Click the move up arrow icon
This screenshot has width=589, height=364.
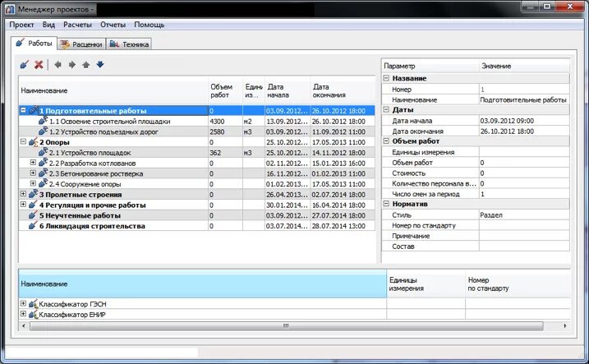tap(85, 64)
